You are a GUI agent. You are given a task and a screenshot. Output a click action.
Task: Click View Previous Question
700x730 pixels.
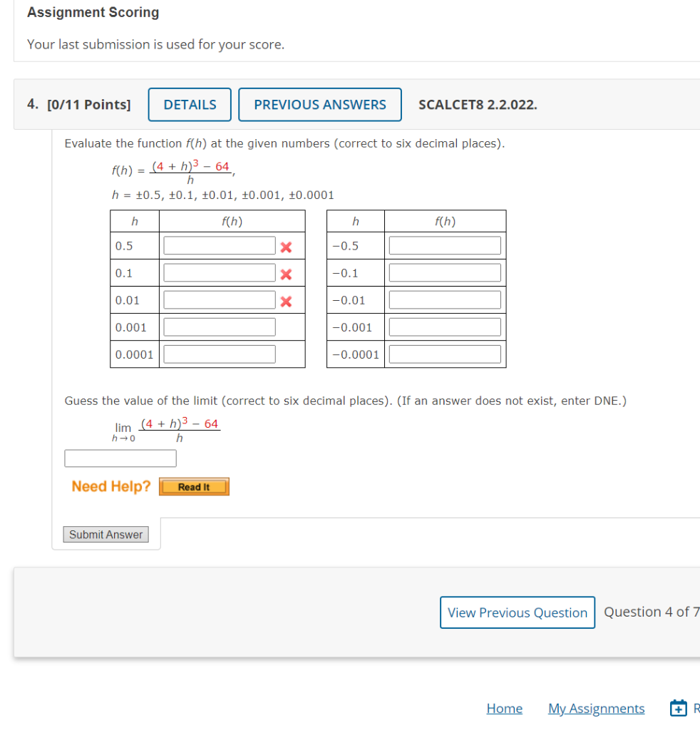coord(518,612)
